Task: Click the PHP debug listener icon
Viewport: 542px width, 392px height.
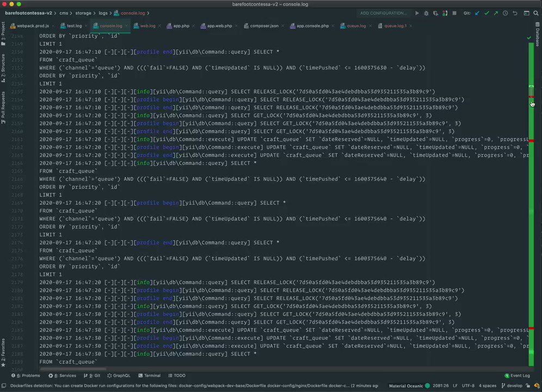Action: tap(445, 13)
